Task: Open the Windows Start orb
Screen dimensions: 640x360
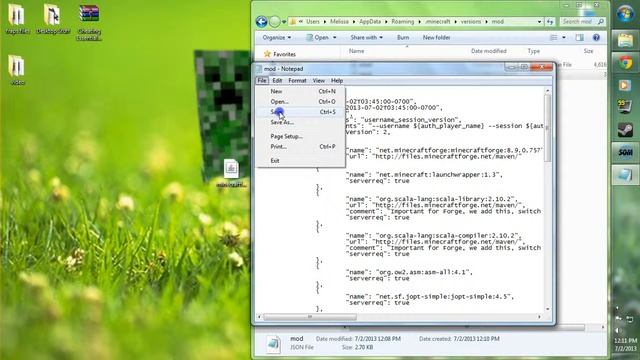Action: pos(625,14)
